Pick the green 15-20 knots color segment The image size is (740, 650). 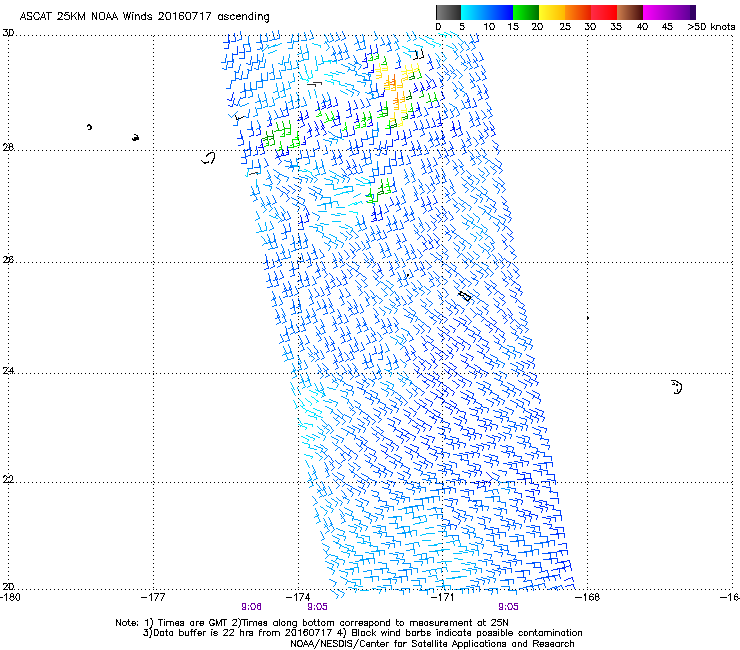(526, 12)
